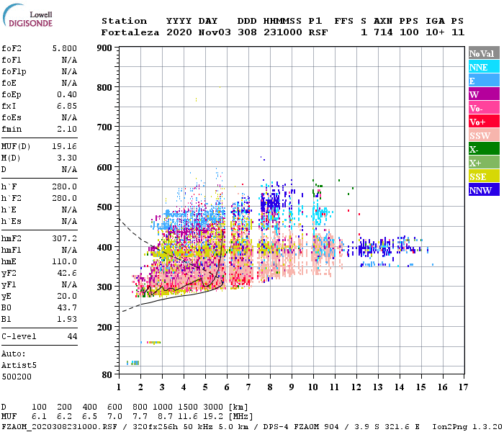Image resolution: width=504 pixels, height=432 pixels.
Task: Click the B0 value 43.7
Action: (x=67, y=308)
